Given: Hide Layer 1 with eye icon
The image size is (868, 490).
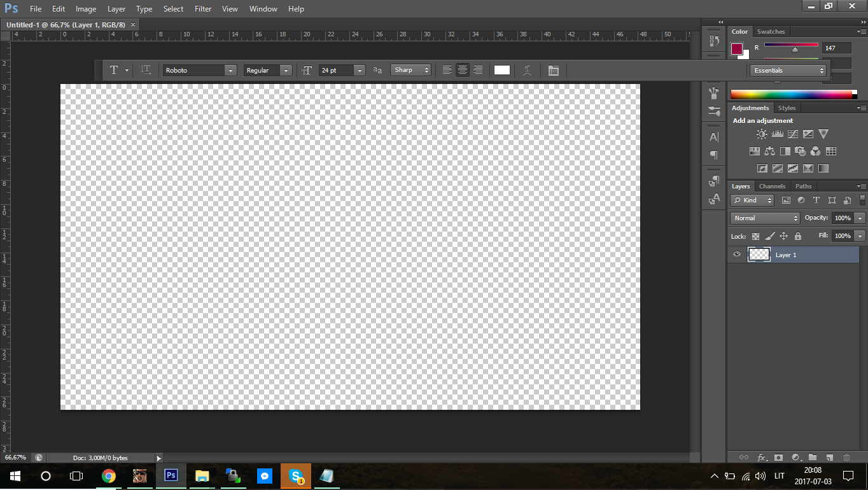Looking at the screenshot, I should coord(737,255).
